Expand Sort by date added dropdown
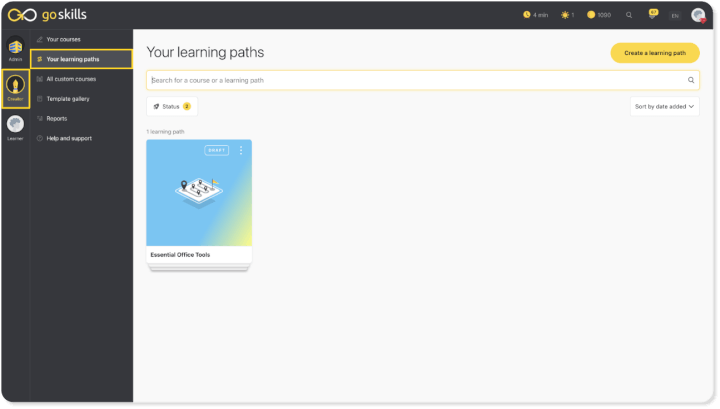720x409 pixels. point(664,106)
